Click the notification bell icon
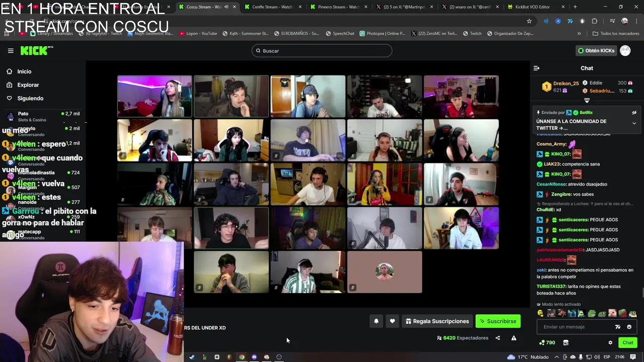This screenshot has height=362, width=644. tap(376, 321)
